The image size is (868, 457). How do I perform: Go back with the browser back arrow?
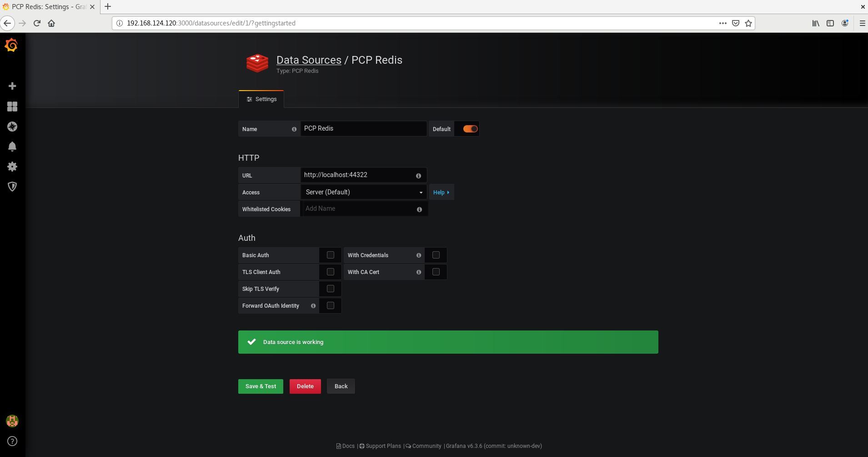[x=7, y=23]
